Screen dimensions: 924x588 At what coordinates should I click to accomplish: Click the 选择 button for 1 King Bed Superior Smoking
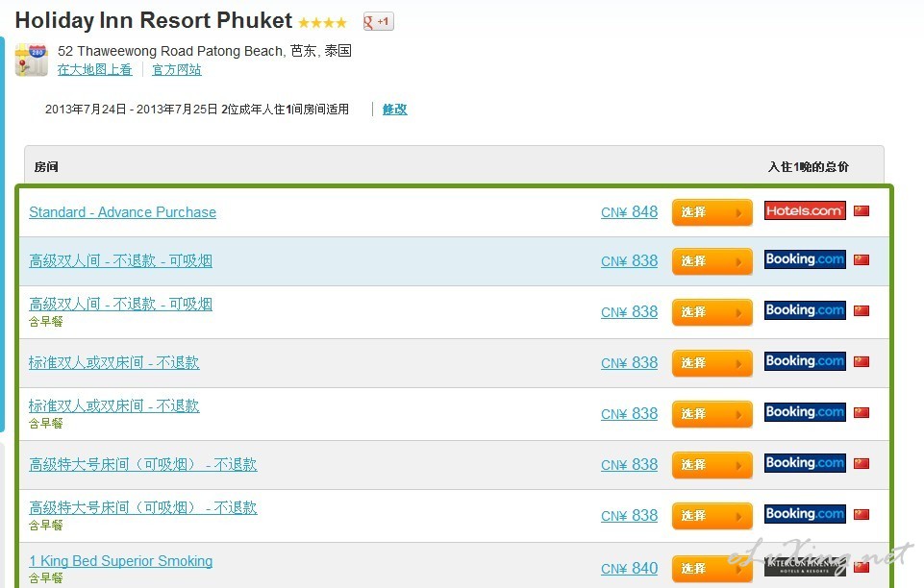pos(712,569)
